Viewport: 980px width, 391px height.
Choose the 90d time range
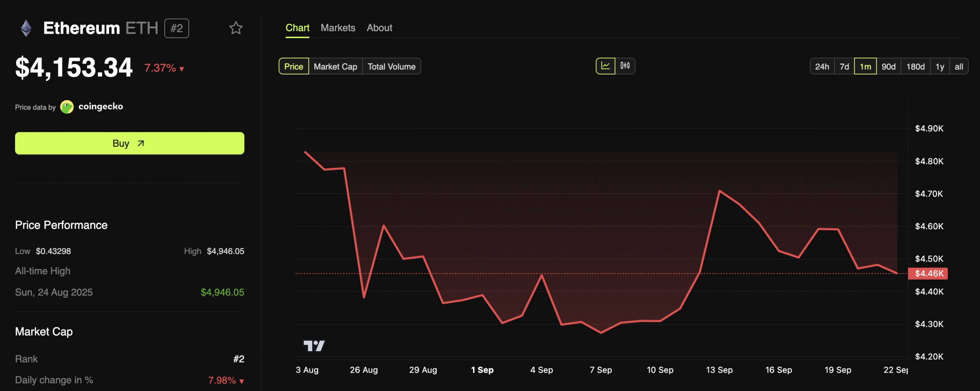click(x=889, y=67)
